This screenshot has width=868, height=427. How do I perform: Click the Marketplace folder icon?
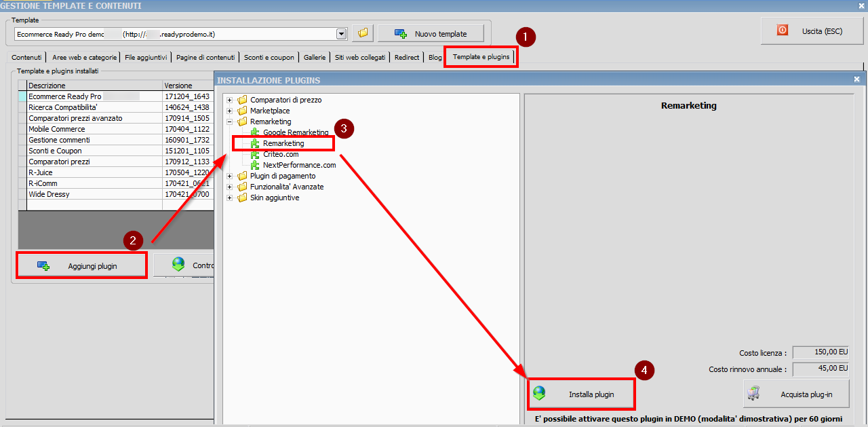pyautogui.click(x=242, y=111)
